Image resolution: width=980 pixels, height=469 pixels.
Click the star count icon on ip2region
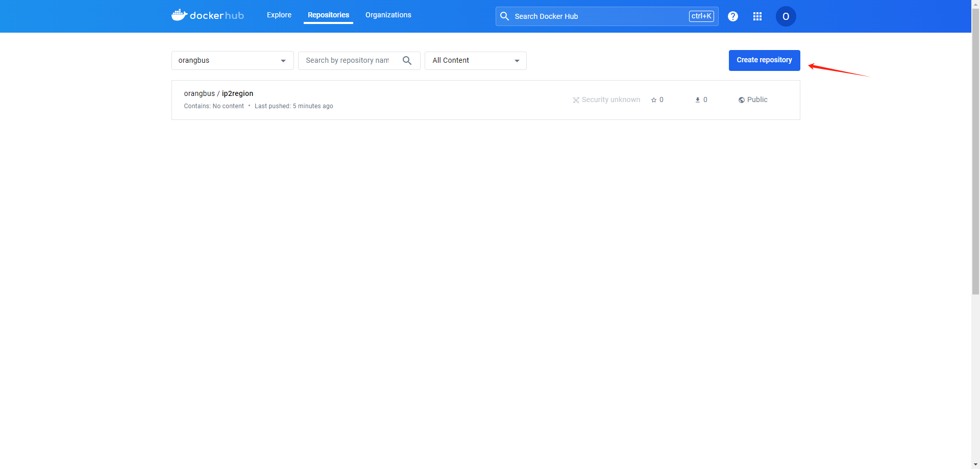pos(654,100)
